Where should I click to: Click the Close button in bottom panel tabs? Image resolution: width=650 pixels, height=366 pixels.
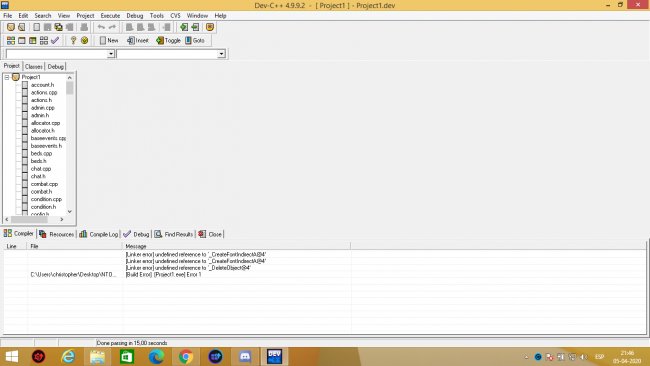210,234
